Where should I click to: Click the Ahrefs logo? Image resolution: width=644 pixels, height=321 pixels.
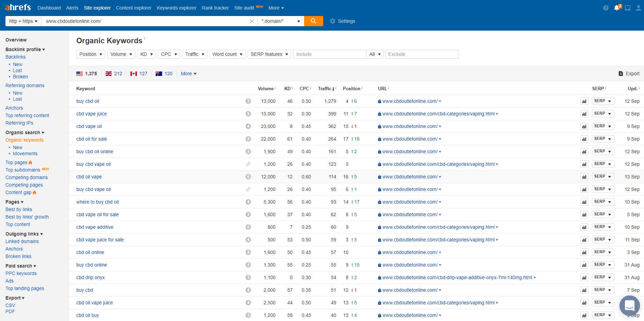(x=18, y=7)
